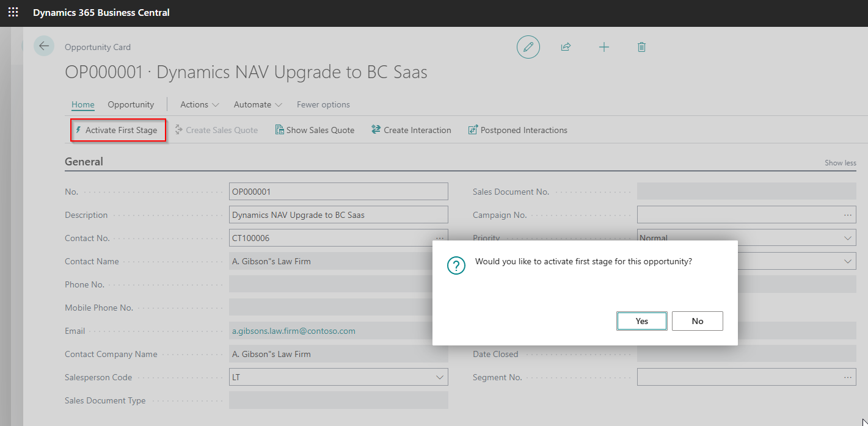Click the question mark dialog icon

pos(456,265)
